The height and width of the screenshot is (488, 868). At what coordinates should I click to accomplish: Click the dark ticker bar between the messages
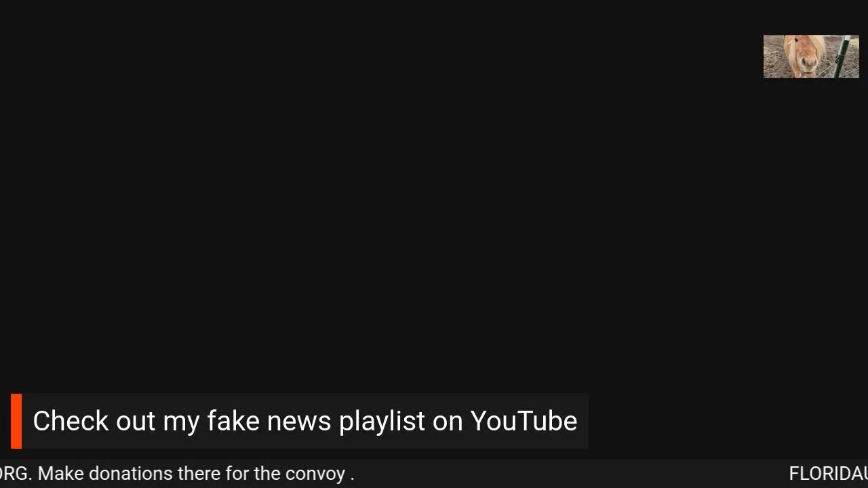click(570, 473)
